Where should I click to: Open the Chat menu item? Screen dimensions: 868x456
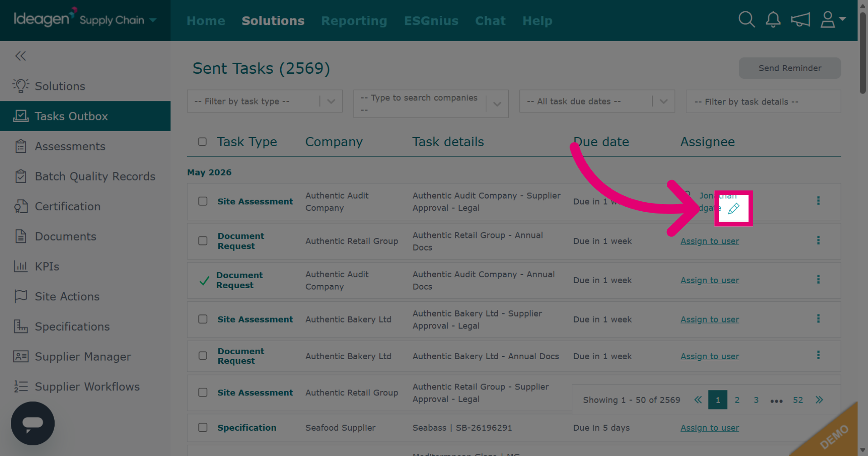click(490, 21)
